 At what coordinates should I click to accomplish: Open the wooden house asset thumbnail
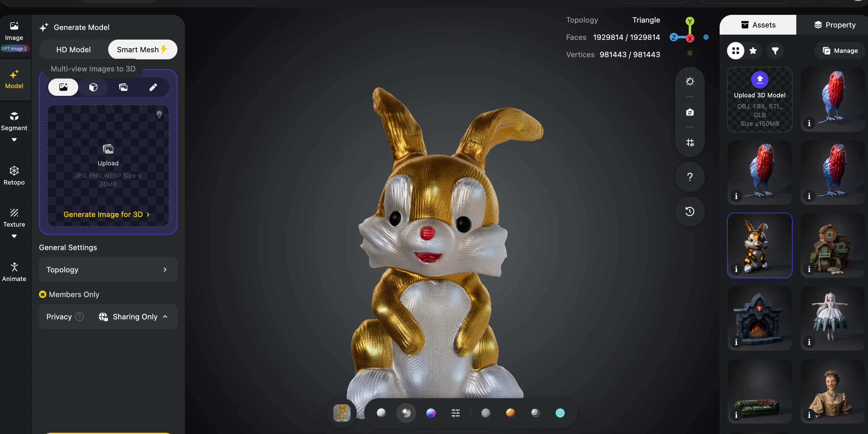(x=833, y=245)
